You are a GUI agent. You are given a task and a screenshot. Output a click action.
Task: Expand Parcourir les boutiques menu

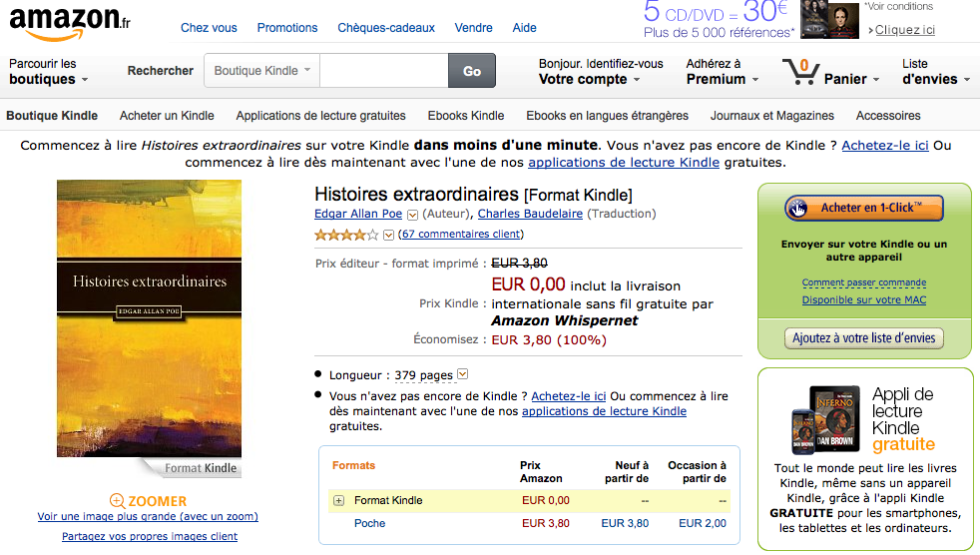click(49, 71)
